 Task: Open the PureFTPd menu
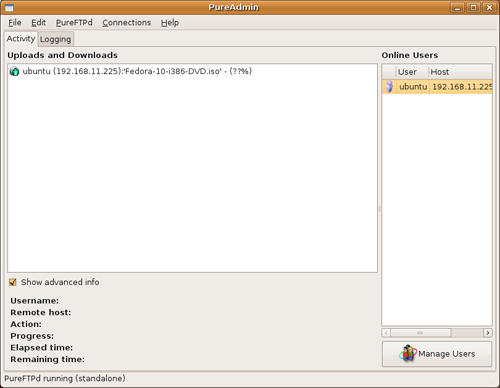74,23
